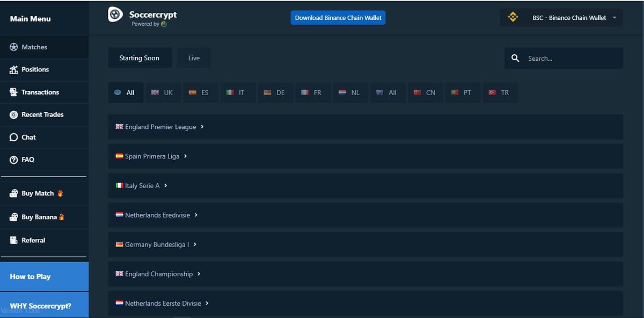The image size is (644, 318).
Task: Click the Spain Primera Liga text
Action: (152, 156)
